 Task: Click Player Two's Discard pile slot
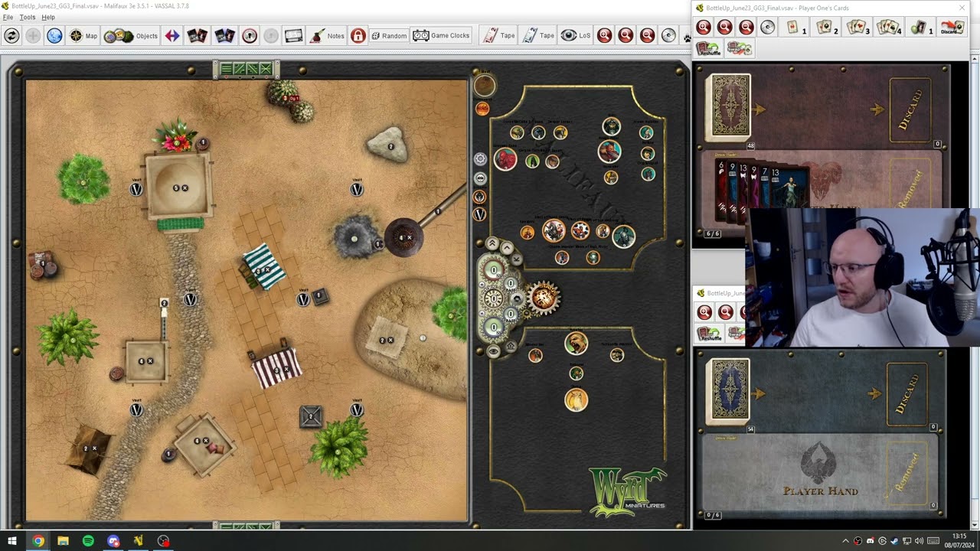(x=907, y=393)
